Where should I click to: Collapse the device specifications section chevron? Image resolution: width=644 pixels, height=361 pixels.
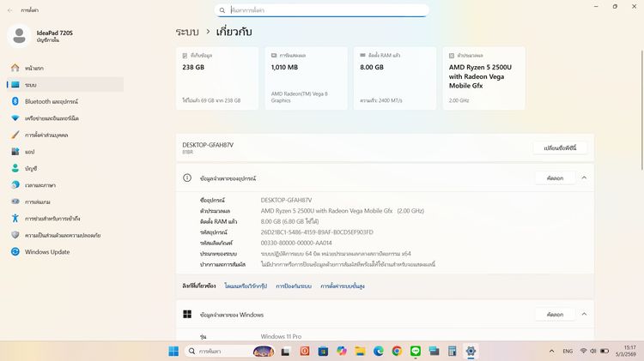click(x=584, y=178)
